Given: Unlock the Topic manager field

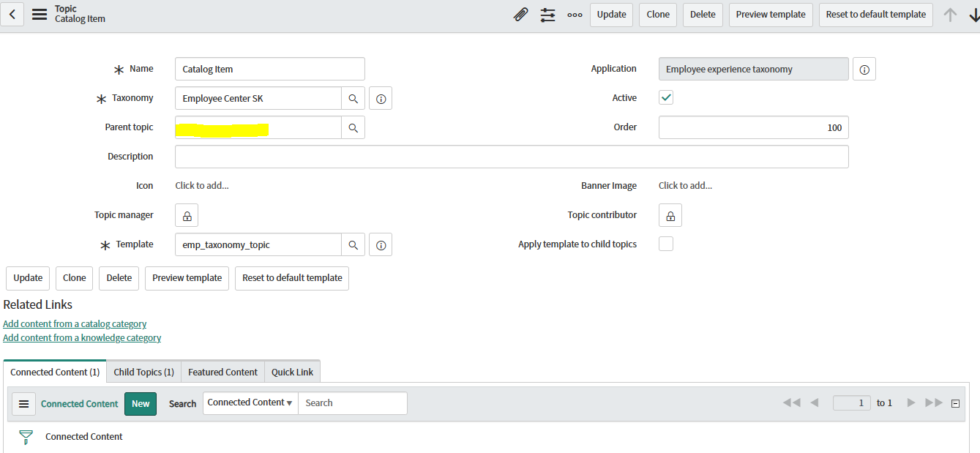Looking at the screenshot, I should 186,214.
